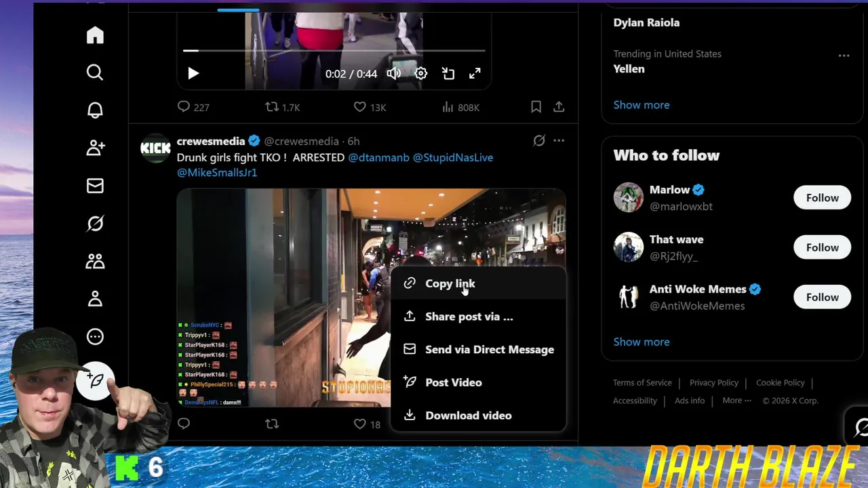Open Terms of Service link
The height and width of the screenshot is (488, 868).
(642, 383)
